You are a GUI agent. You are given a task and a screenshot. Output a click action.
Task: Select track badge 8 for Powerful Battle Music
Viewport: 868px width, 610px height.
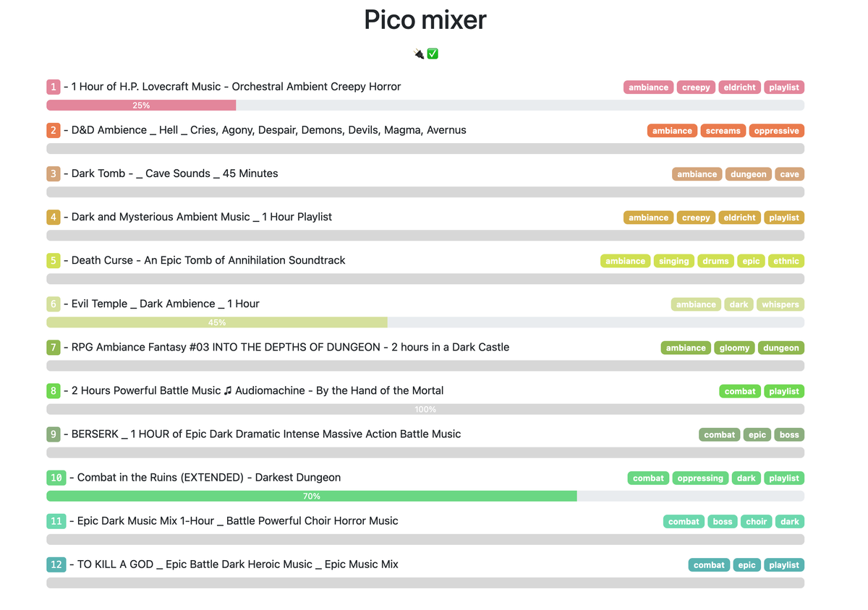coord(53,390)
